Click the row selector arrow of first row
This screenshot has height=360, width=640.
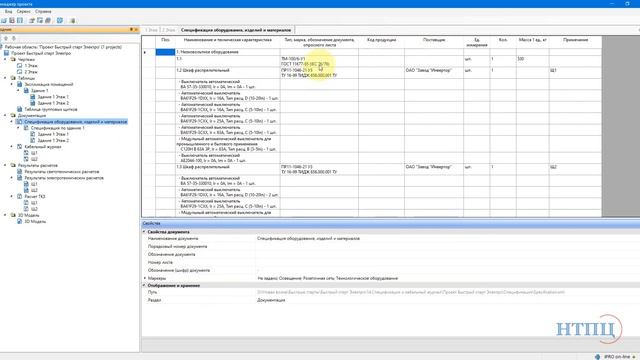(x=145, y=52)
